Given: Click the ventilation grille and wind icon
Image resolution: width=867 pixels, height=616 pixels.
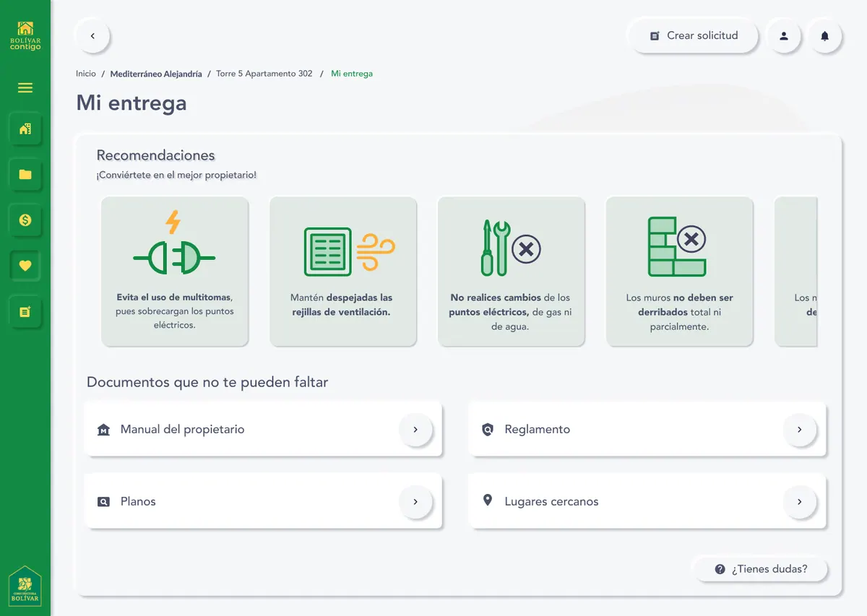Looking at the screenshot, I should click(350, 251).
